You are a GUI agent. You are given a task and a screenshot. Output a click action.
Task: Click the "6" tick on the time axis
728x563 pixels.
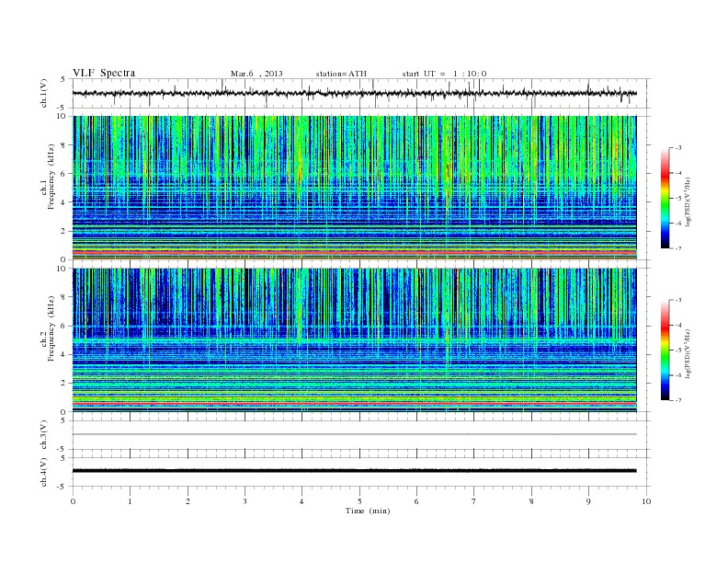pyautogui.click(x=416, y=501)
